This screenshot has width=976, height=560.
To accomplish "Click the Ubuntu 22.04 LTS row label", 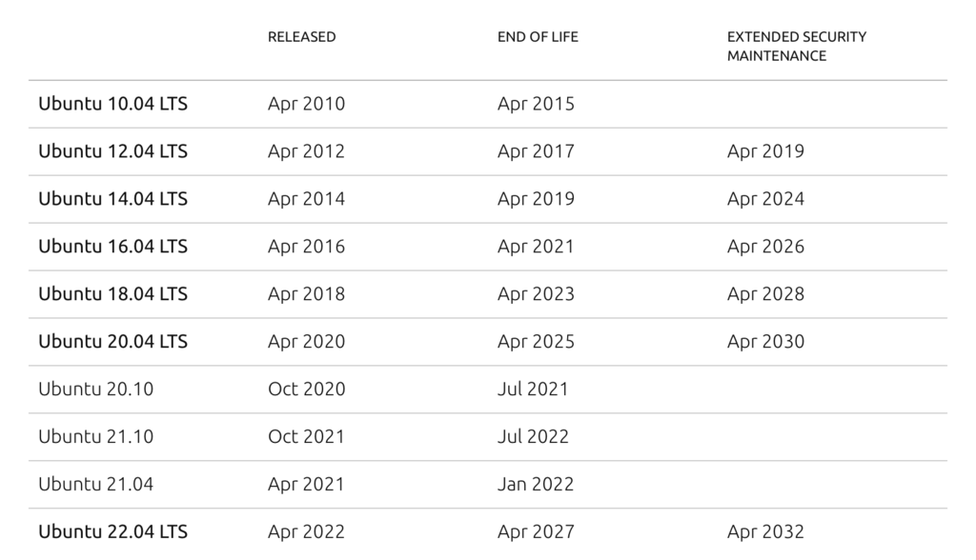I will [x=112, y=532].
